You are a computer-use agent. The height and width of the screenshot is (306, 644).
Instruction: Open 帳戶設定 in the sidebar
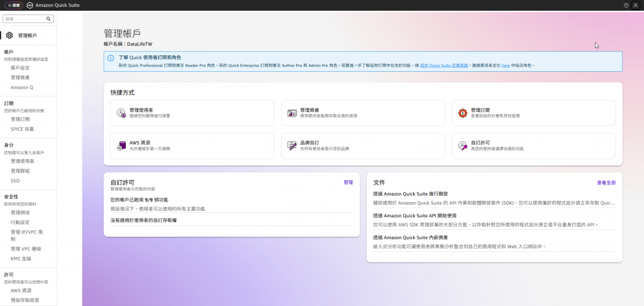pos(20,68)
